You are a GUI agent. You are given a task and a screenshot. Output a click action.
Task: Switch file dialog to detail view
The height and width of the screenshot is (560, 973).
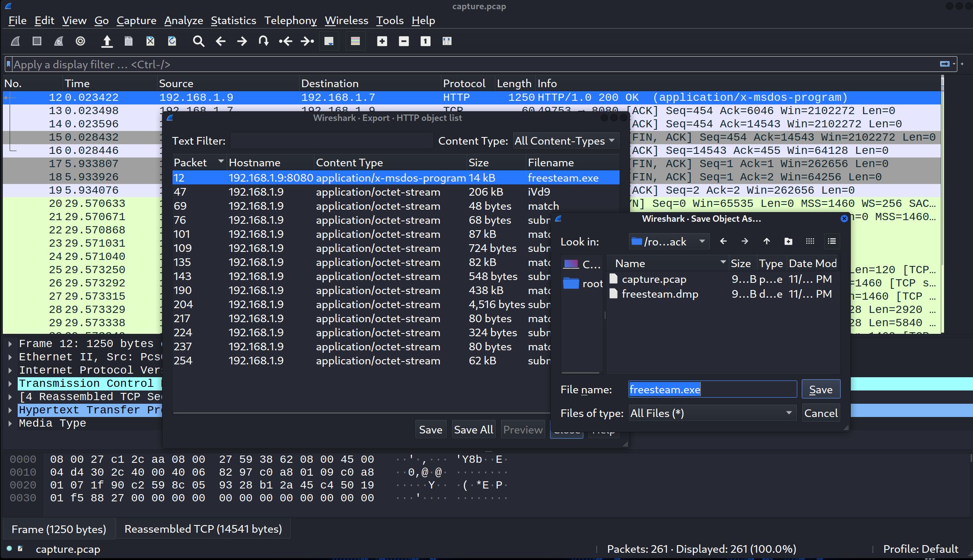click(x=831, y=241)
